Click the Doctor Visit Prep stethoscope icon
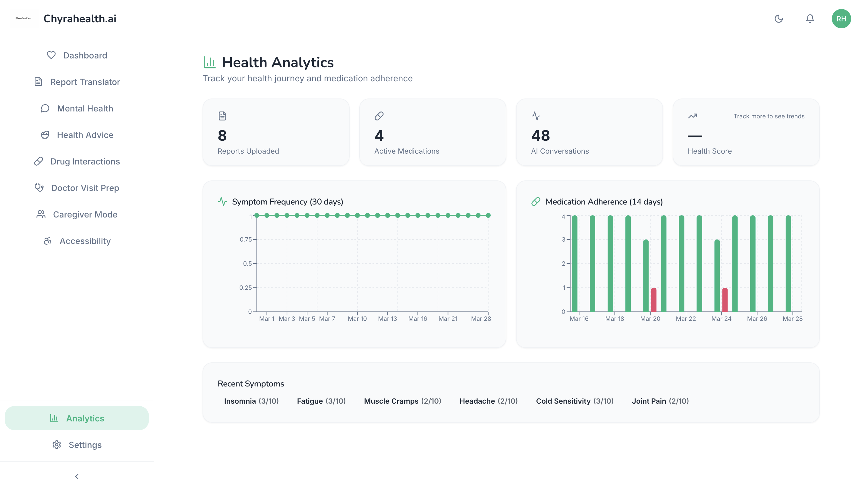The height and width of the screenshot is (491, 868). click(39, 187)
